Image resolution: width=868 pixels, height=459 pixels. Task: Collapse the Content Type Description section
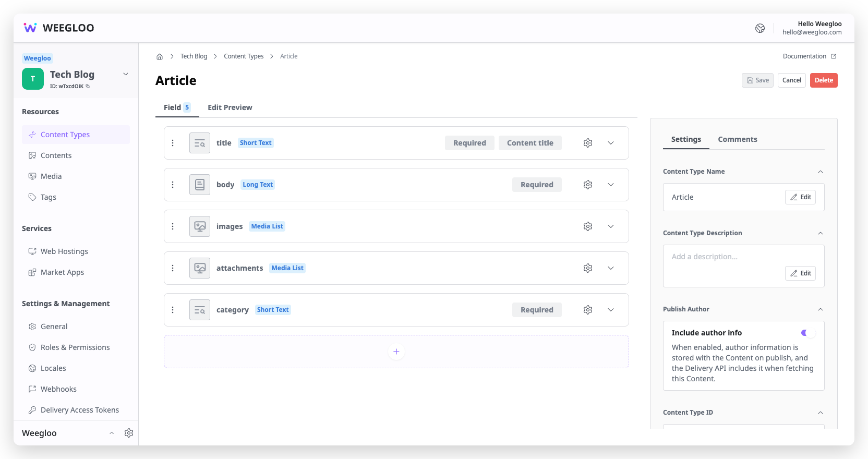821,233
